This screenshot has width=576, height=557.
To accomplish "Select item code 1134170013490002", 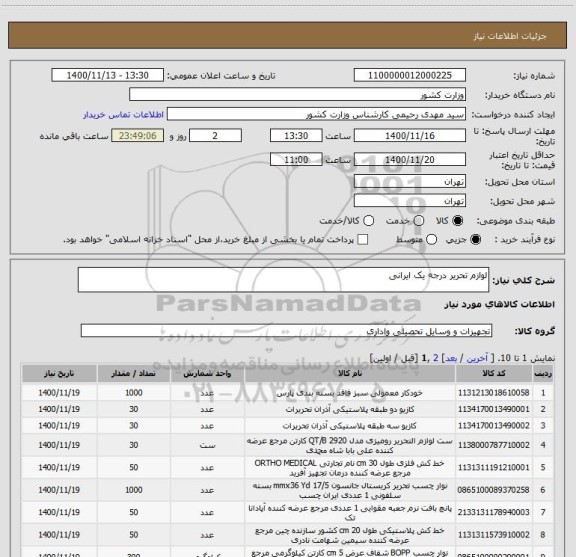I will click(x=494, y=425).
